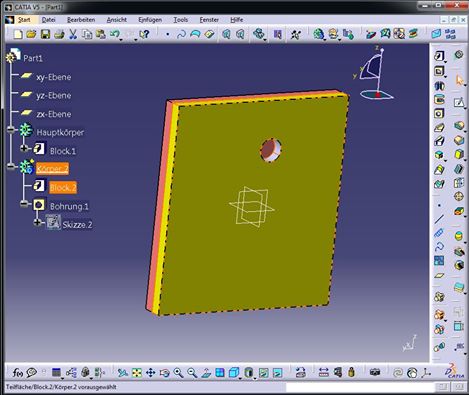
Task: Click the formula f(x) icon
Action: (18, 372)
